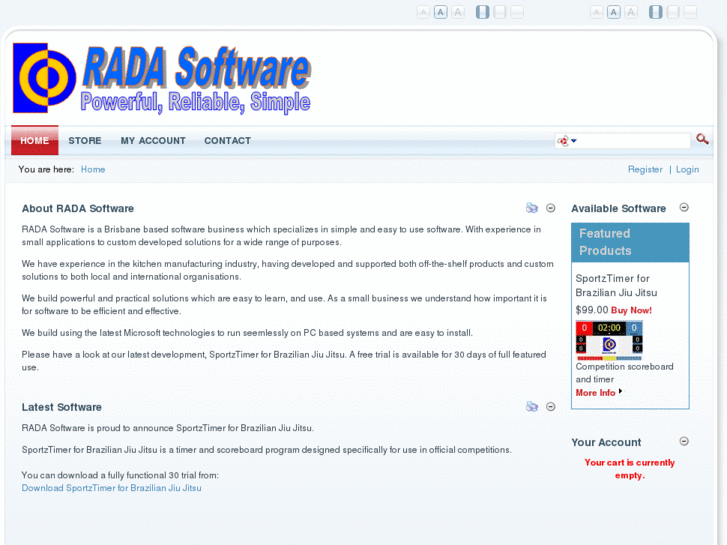Choose large text size in the right toolbar group

pyautogui.click(x=631, y=12)
